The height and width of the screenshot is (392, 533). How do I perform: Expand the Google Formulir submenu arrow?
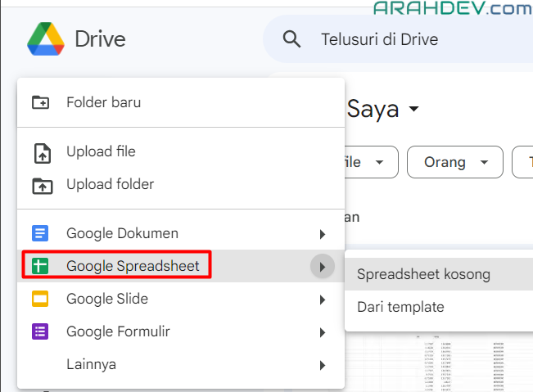pyautogui.click(x=323, y=332)
